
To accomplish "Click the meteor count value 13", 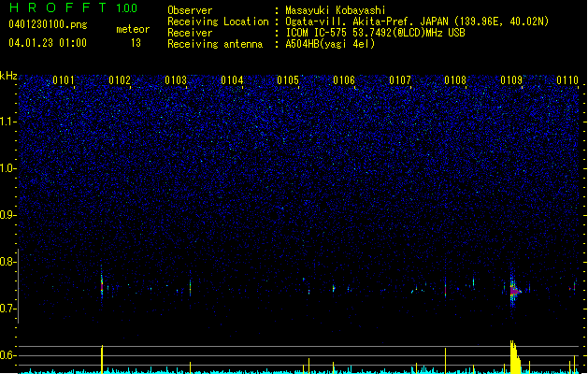I will [136, 43].
